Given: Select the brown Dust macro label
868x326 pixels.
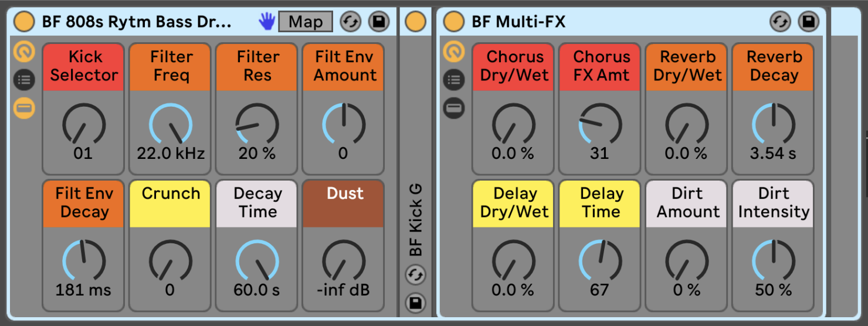Looking at the screenshot, I should point(344,203).
